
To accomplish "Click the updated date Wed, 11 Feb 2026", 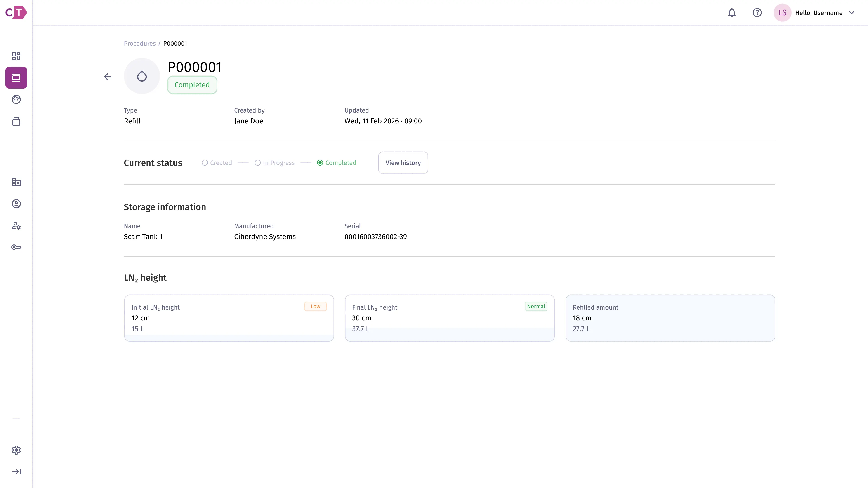I will point(371,121).
